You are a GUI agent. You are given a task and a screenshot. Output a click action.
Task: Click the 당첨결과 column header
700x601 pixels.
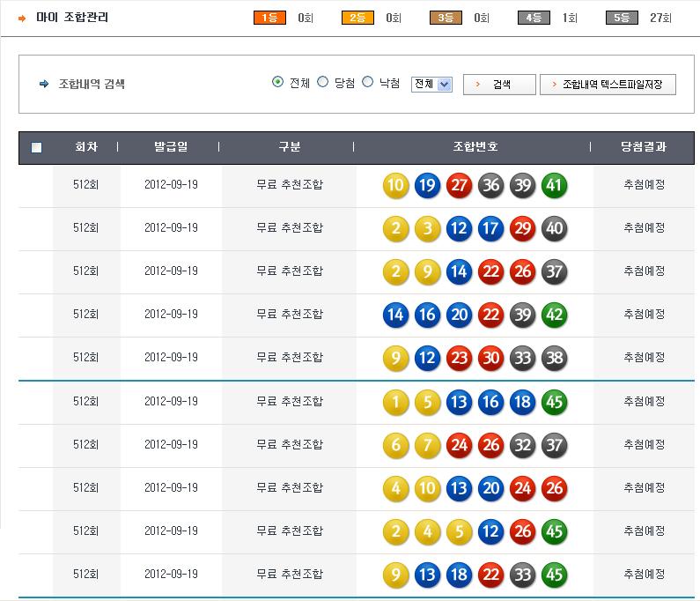644,147
